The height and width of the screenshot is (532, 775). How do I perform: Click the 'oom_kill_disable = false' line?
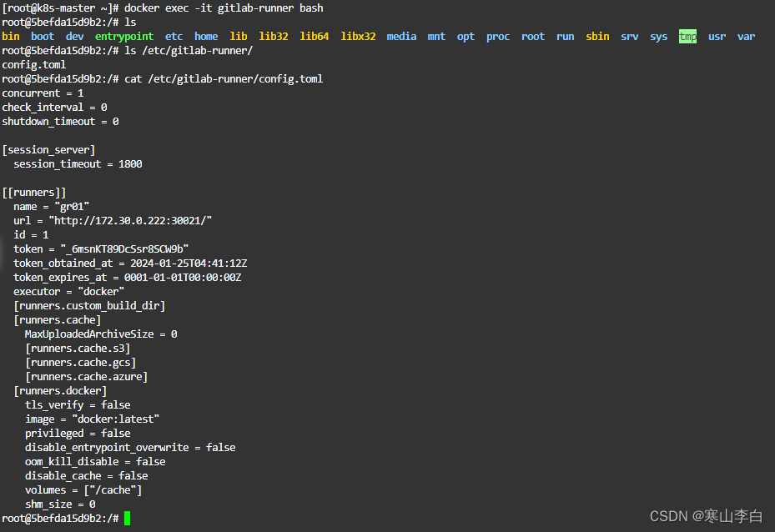tap(95, 462)
